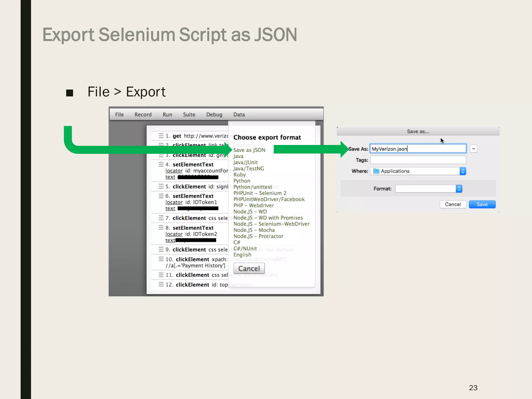Cancel the export format chooser

pos(249,268)
